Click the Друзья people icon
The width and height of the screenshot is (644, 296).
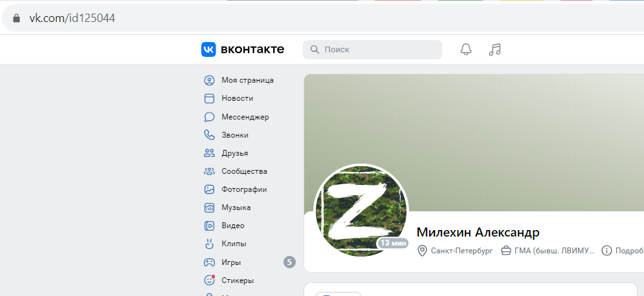210,153
